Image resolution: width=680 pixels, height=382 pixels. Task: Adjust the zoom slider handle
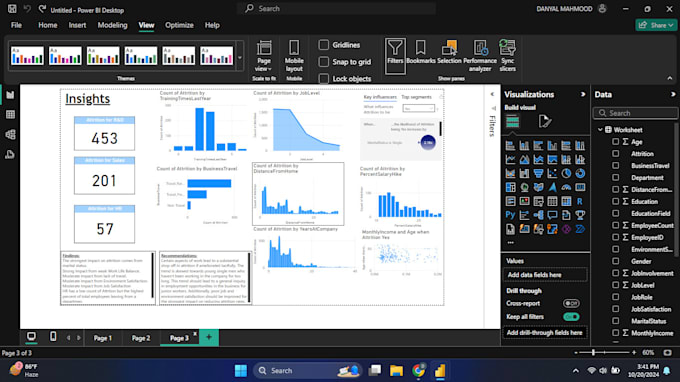(x=593, y=353)
